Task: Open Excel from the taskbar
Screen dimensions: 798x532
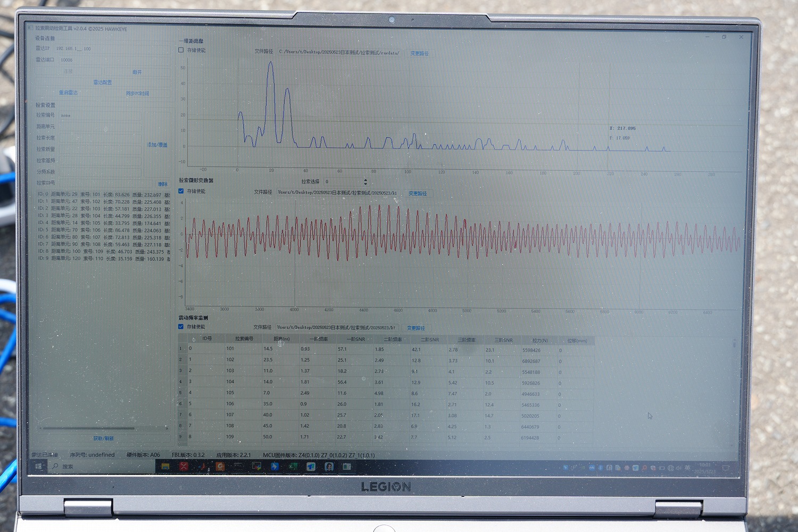Action: 292,467
